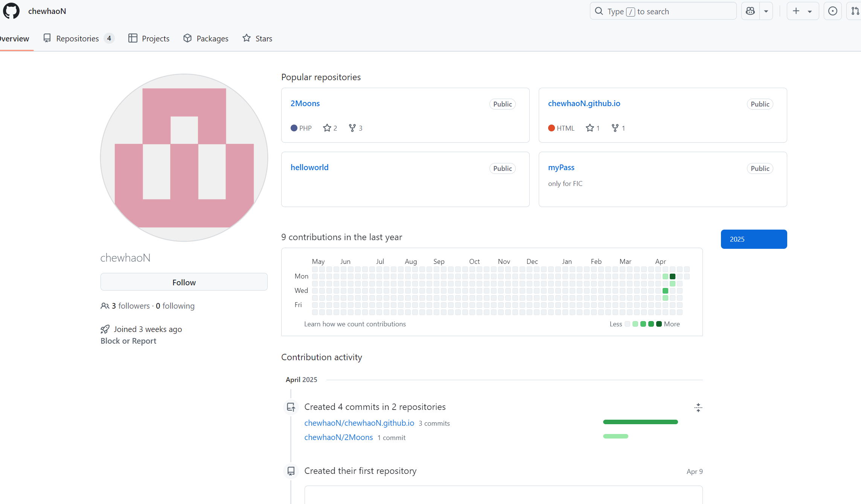Viewport: 861px width, 504px height.
Task: Click the chewhaoN profile avatar image
Action: click(184, 157)
